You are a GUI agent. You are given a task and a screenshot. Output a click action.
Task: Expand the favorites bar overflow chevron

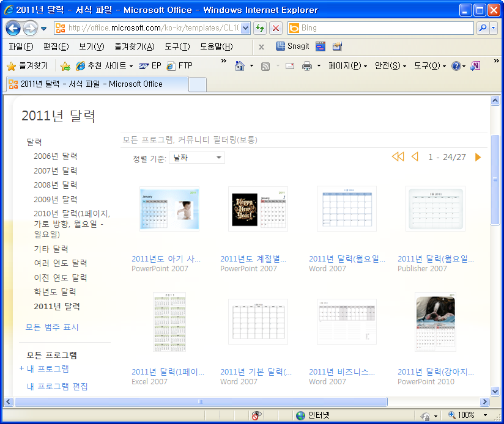point(224,60)
